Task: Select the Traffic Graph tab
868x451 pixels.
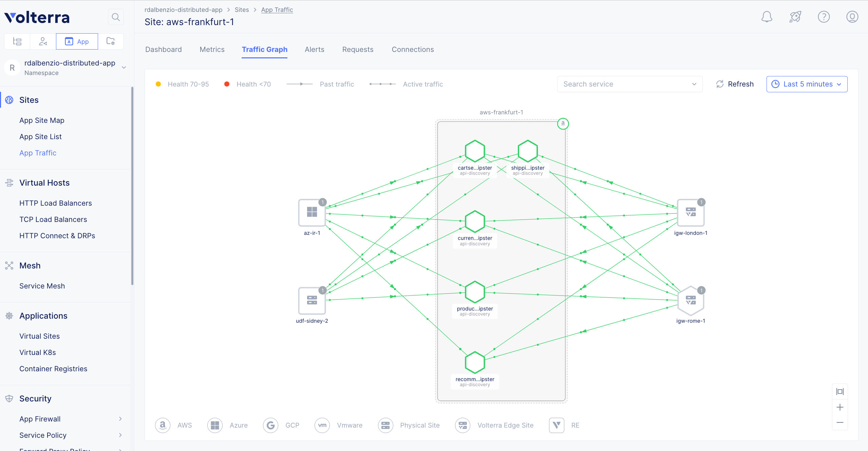Action: 265,50
